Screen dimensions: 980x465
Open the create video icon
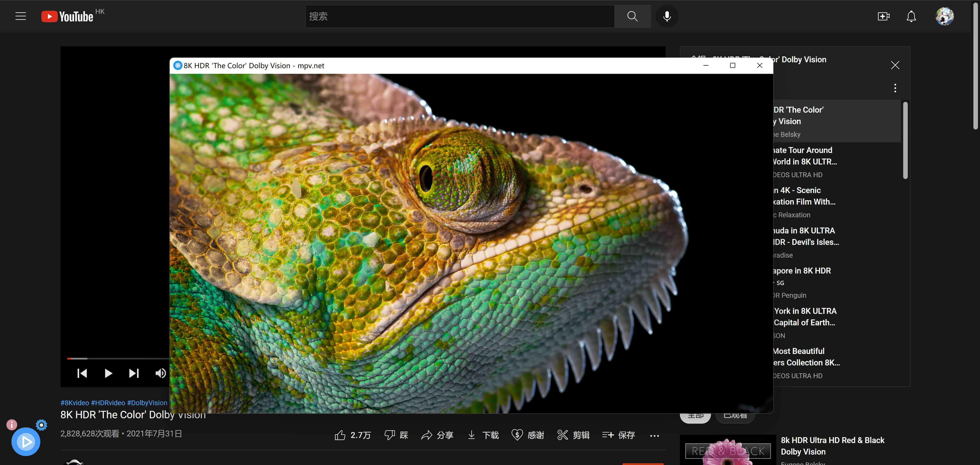[x=883, y=16]
